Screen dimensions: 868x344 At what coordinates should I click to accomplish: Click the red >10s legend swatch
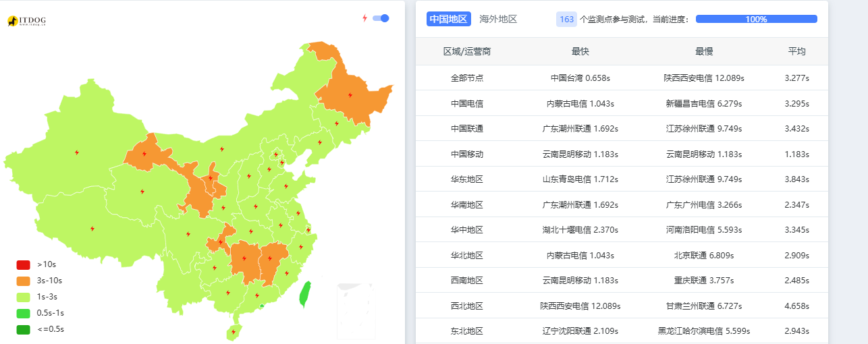point(24,264)
